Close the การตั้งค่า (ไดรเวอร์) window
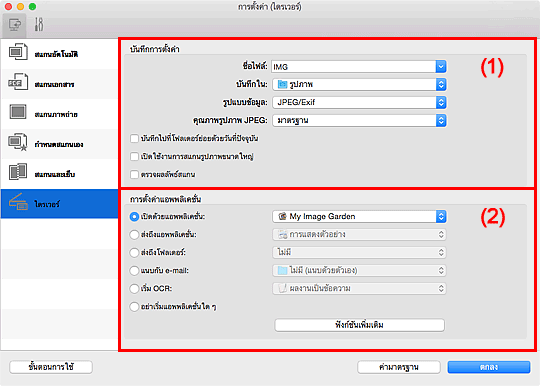This screenshot has height=386, width=540. (x=8, y=7)
